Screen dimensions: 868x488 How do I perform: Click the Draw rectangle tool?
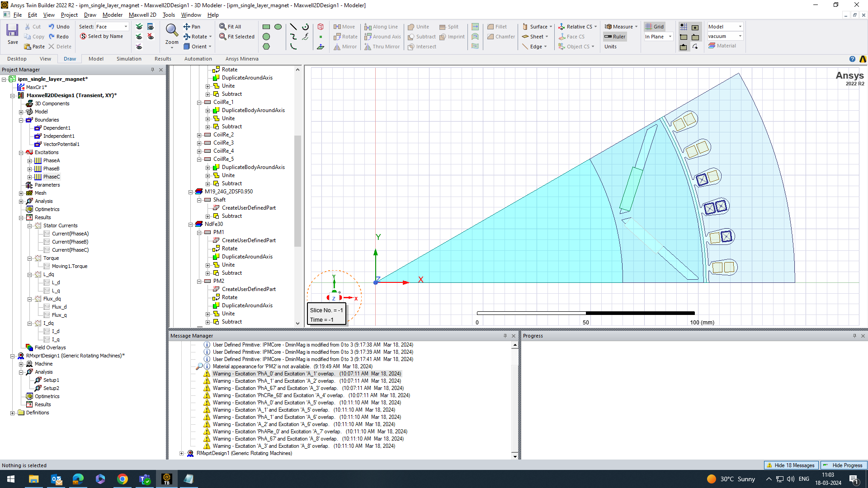(266, 27)
